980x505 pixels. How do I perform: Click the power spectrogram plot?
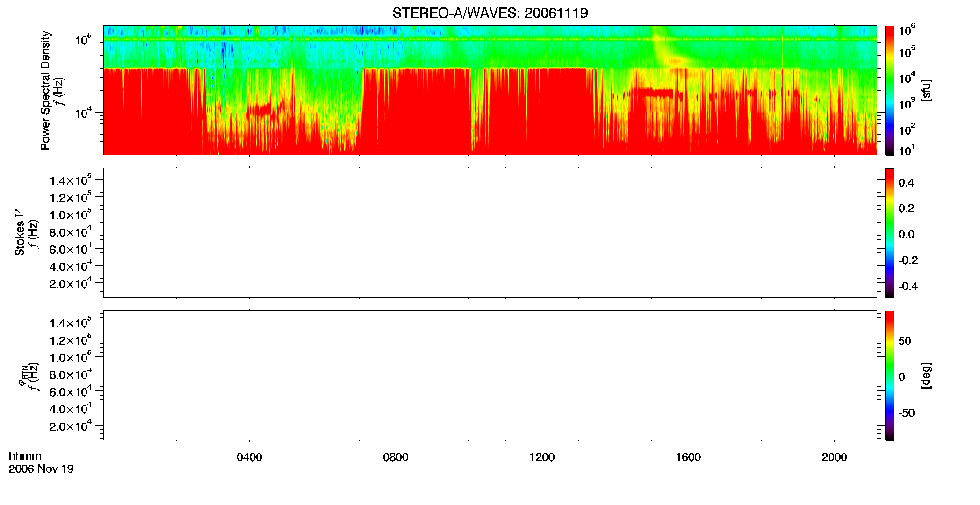pos(490,90)
